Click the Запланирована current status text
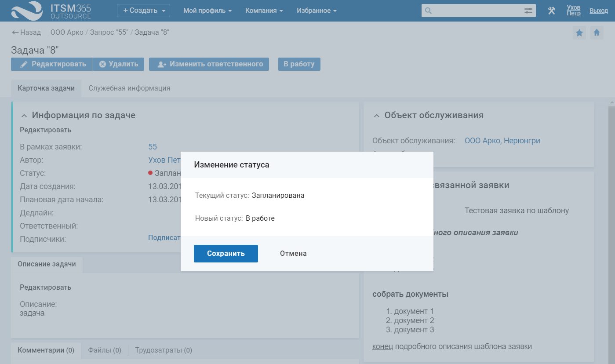The height and width of the screenshot is (364, 615). pos(278,196)
